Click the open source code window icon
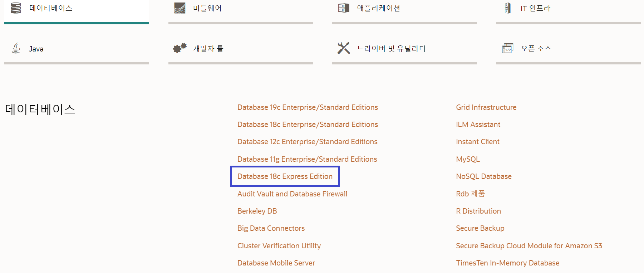Image resolution: width=644 pixels, height=273 pixels. (507, 48)
